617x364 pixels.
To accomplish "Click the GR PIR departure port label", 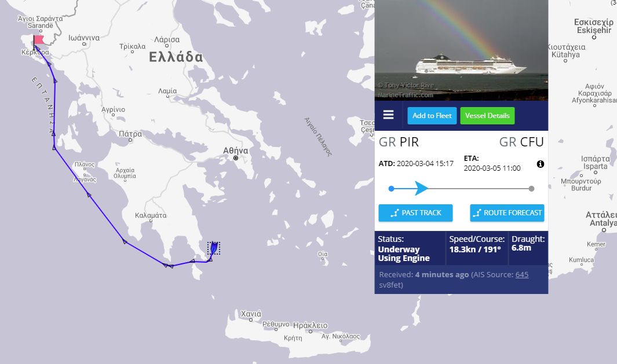I will (x=399, y=142).
